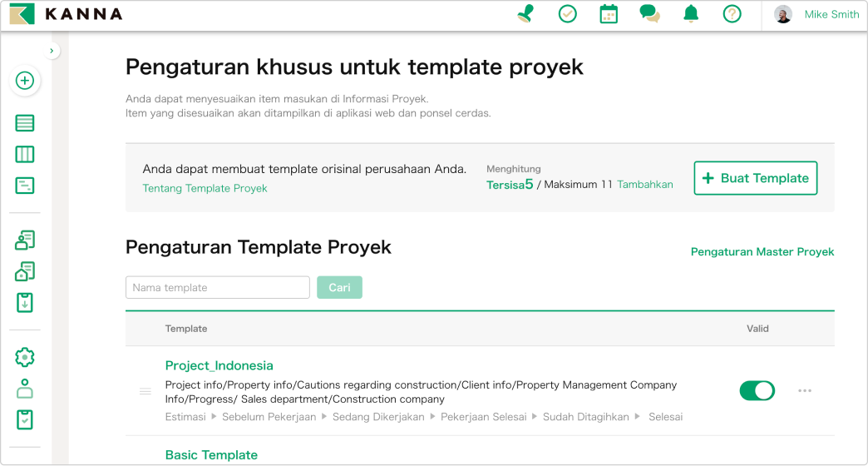This screenshot has height=466, width=868.
Task: Open the person with document icon in sidebar
Action: click(x=24, y=240)
